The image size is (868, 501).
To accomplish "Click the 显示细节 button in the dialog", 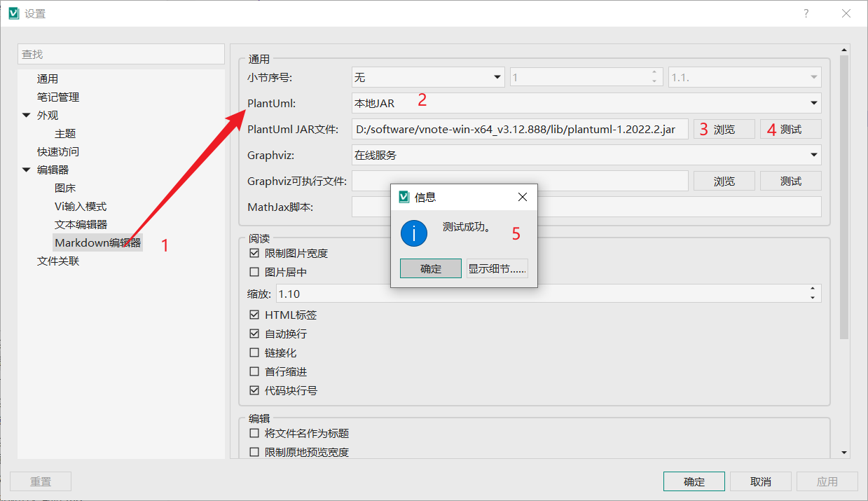I will click(497, 268).
